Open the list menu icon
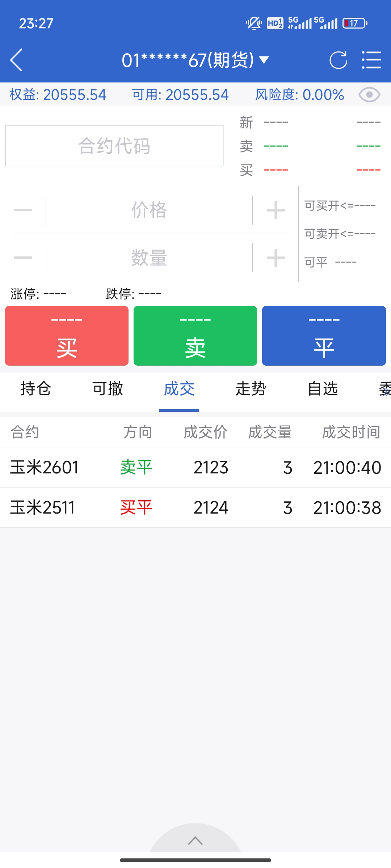Viewport: 391px width, 868px height. point(371,60)
